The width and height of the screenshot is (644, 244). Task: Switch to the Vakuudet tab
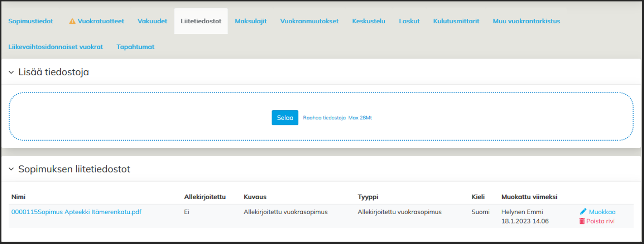[x=152, y=21]
